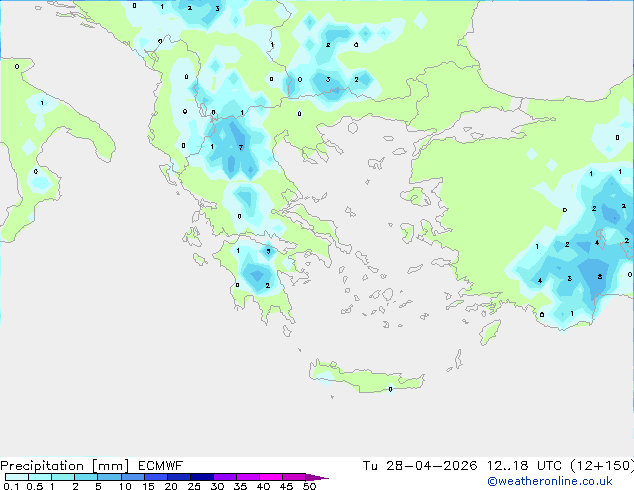Viewport: 634px width, 490px height.
Task: Select the 2–5 mm legend swatch
Action: point(86,477)
